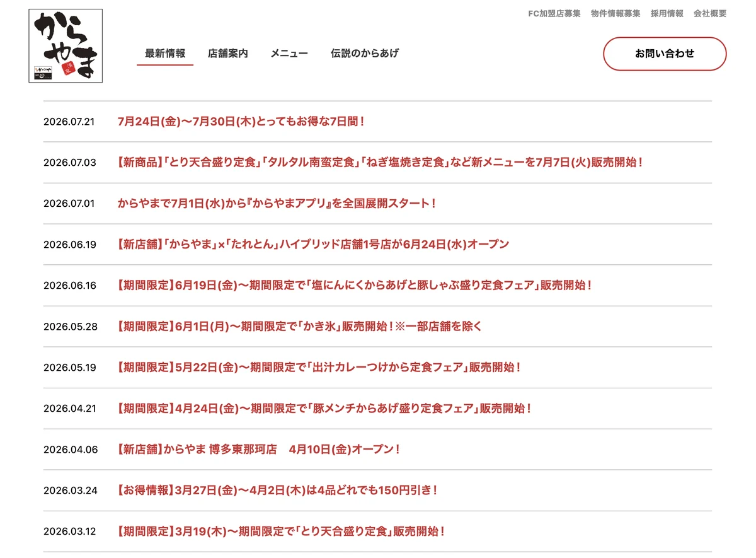Open the 店舗案内 nav item
The width and height of the screenshot is (756, 558).
click(x=228, y=54)
